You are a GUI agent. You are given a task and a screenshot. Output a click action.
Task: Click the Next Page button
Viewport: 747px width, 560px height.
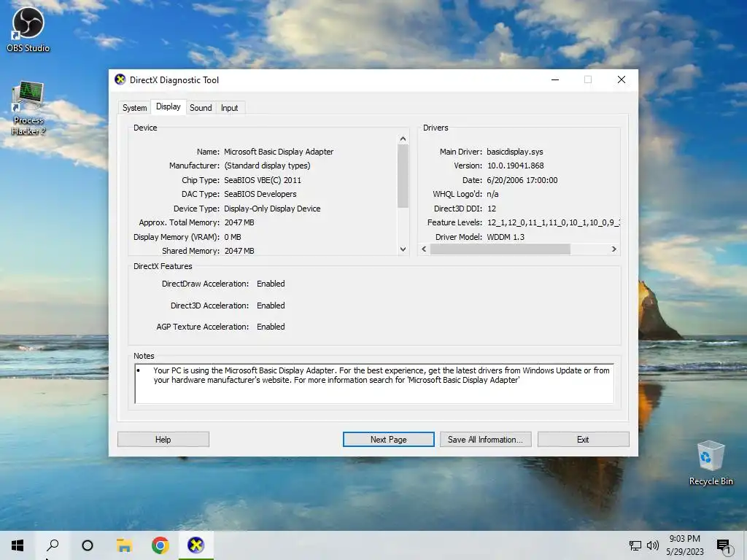tap(388, 440)
